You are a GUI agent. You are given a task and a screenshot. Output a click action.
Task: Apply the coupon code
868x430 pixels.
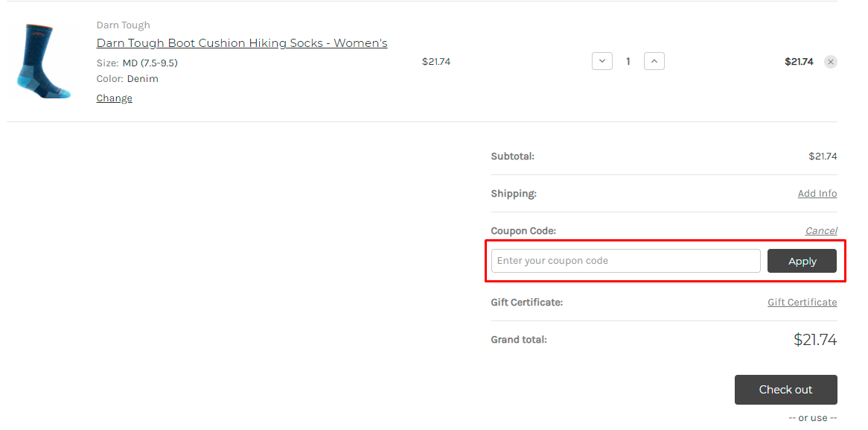point(802,261)
